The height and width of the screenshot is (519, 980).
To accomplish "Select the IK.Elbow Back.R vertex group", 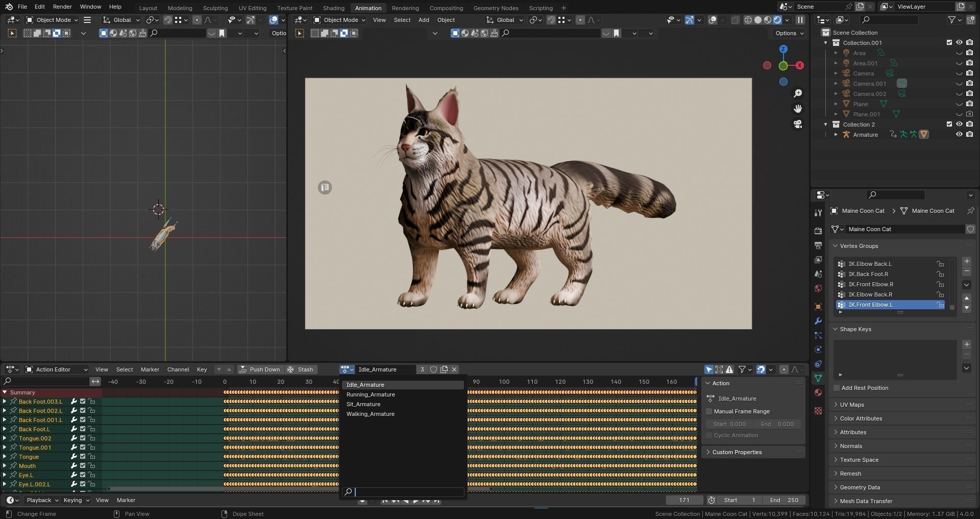I will pyautogui.click(x=891, y=294).
